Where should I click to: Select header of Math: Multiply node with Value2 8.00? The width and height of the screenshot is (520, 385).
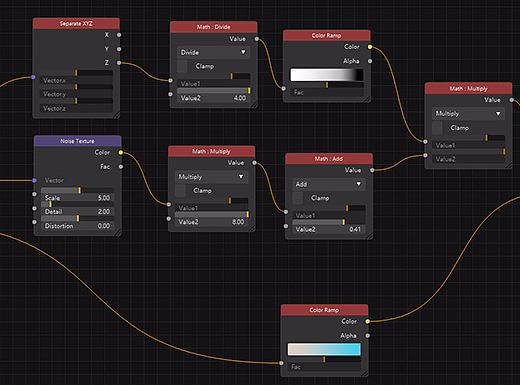click(212, 151)
